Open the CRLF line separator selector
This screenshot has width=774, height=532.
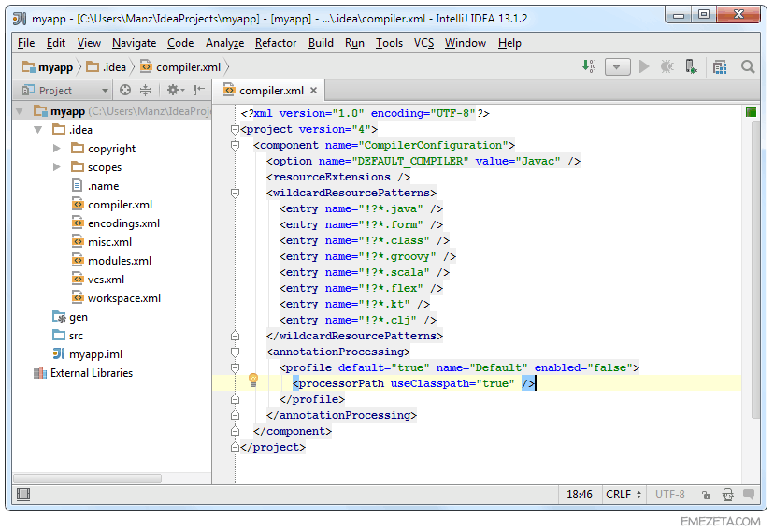pos(623,495)
